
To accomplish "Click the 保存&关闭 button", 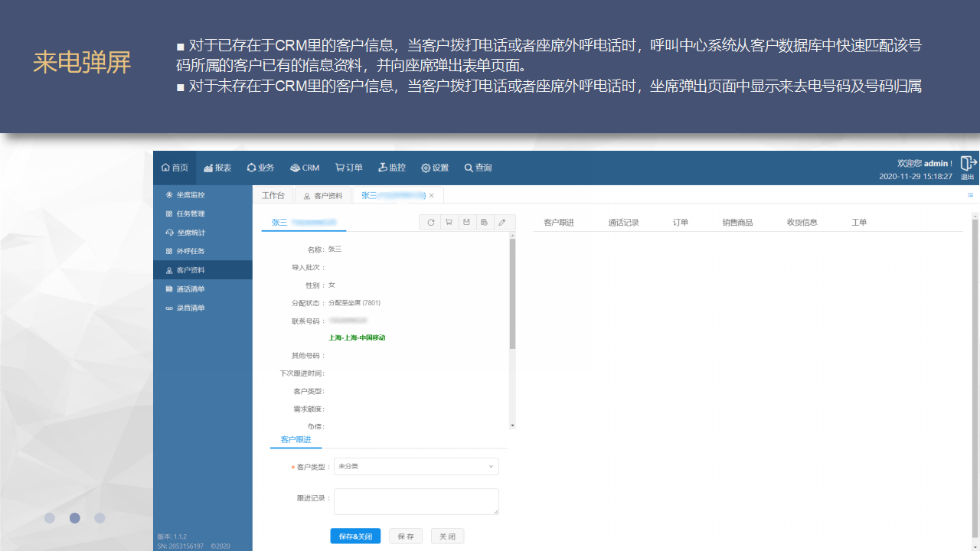I will 355,536.
